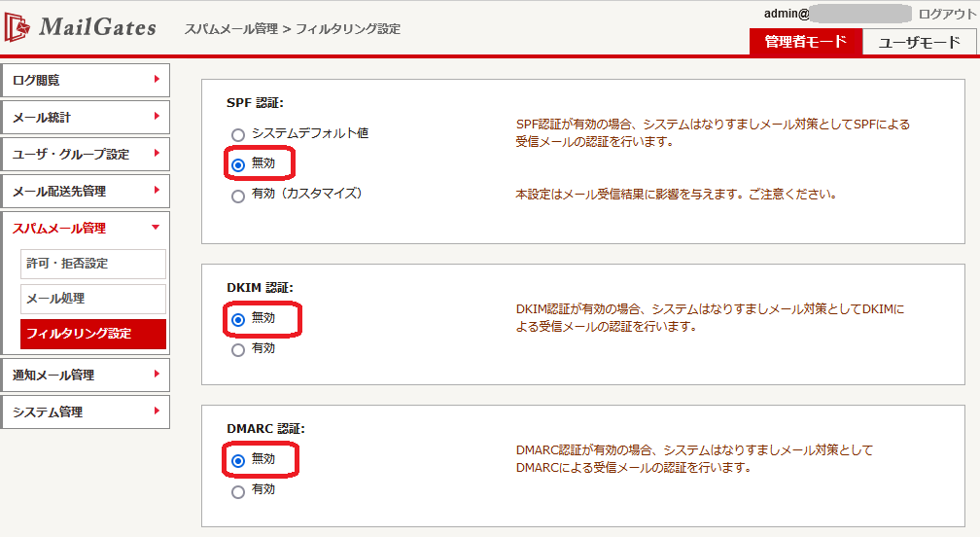This screenshot has width=980, height=537.
Task: Select 無効 radio under DMARC 認証
Action: (x=238, y=460)
